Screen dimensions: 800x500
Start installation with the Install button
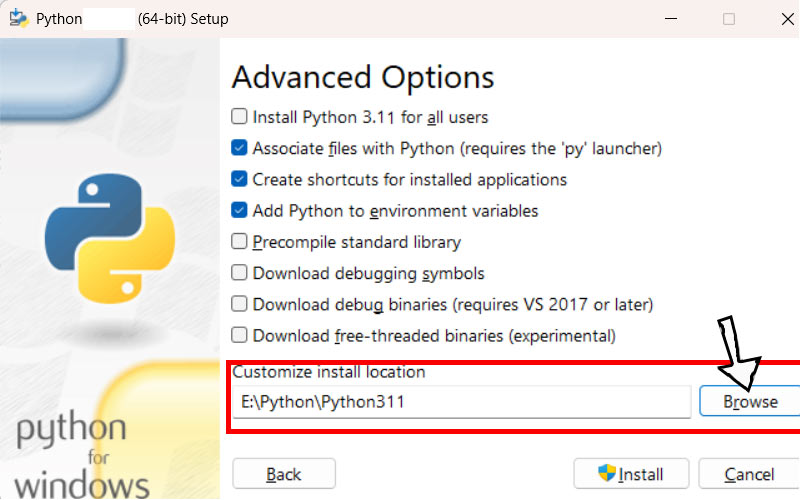(x=630, y=474)
